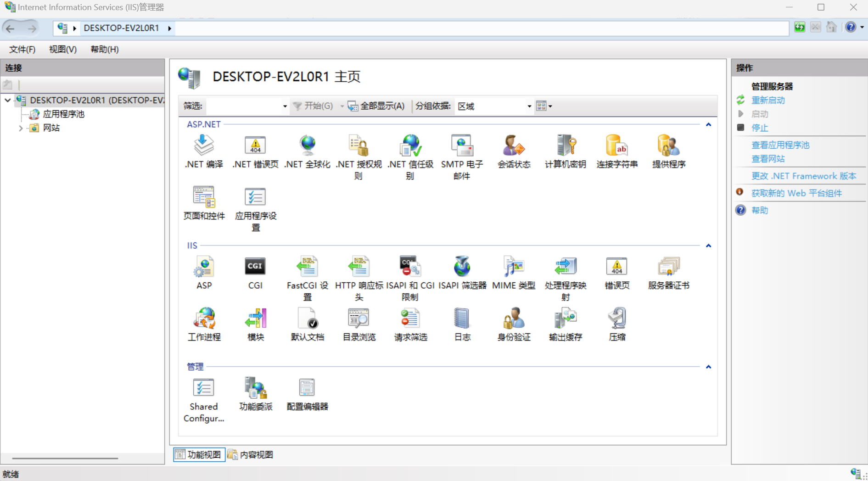Open the 应用程序设置 feature
The width and height of the screenshot is (868, 481).
255,209
